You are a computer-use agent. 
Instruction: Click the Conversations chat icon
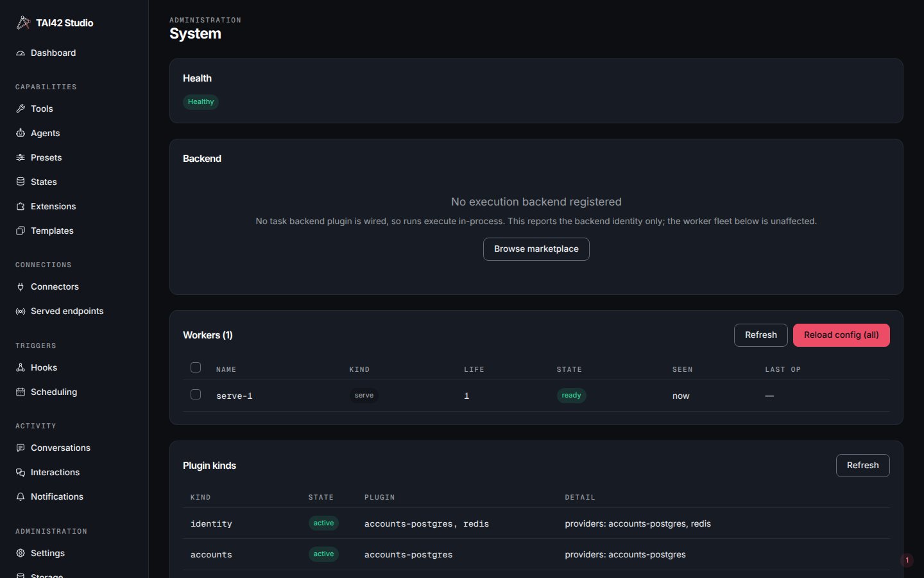[21, 448]
